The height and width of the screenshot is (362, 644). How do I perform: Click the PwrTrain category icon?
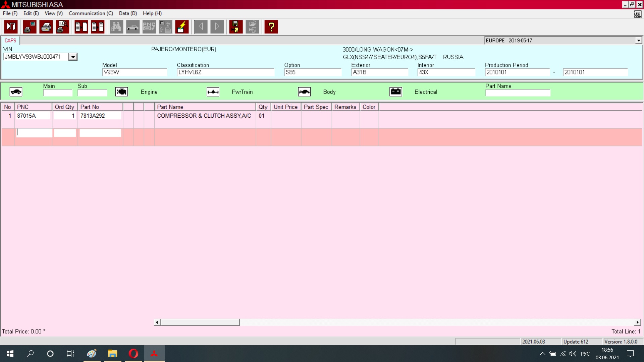coord(213,92)
